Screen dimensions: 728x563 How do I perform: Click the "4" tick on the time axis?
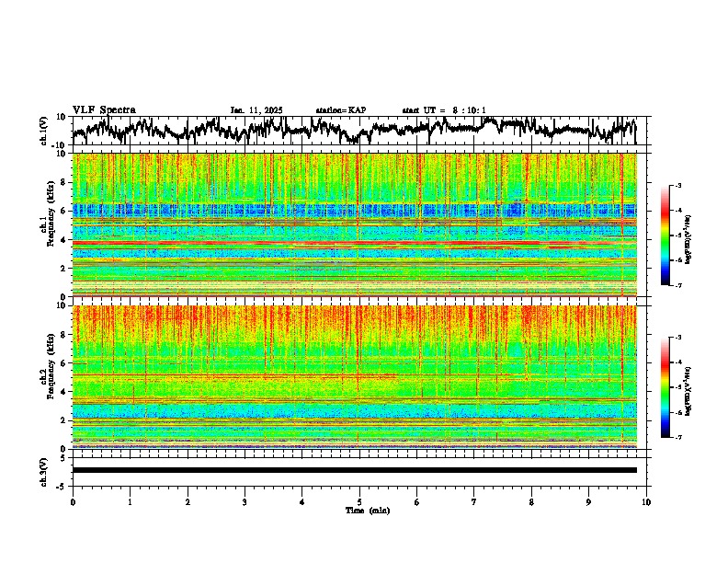[301, 502]
